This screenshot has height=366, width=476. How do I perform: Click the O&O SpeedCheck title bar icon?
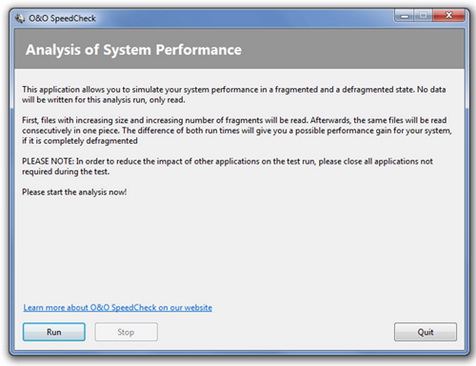(20, 18)
